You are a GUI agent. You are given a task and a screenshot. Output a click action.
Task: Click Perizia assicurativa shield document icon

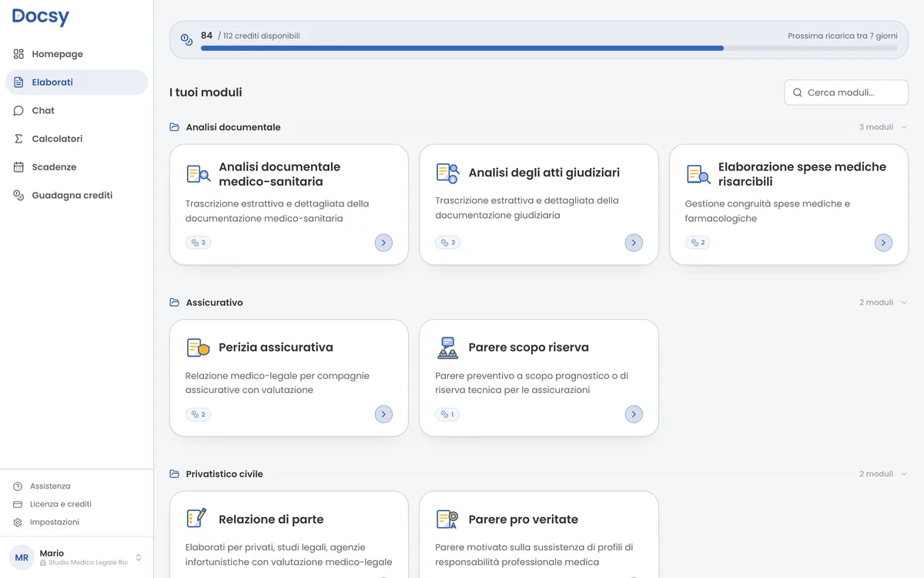click(x=198, y=348)
